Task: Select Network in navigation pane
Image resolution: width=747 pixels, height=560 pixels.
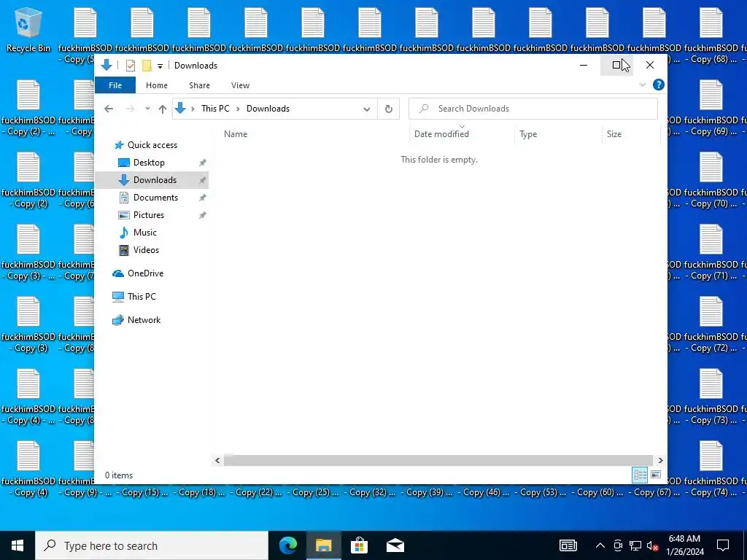Action: coord(144,320)
